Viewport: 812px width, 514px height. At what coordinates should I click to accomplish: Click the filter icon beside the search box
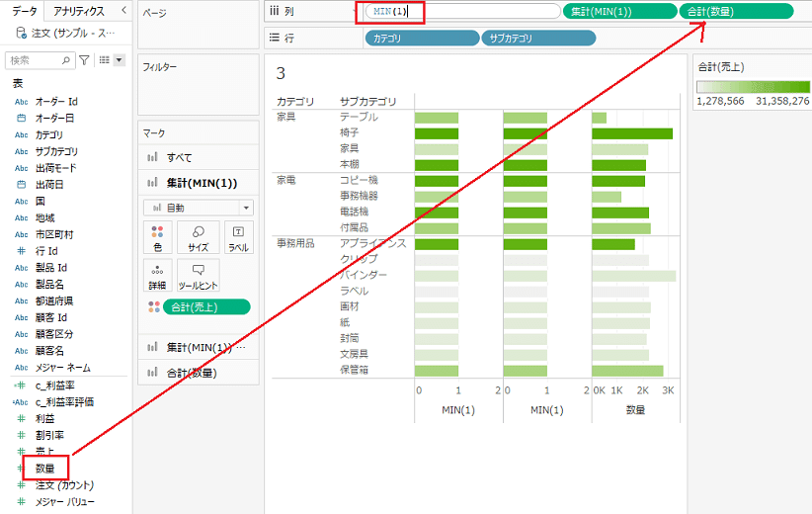[x=84, y=60]
